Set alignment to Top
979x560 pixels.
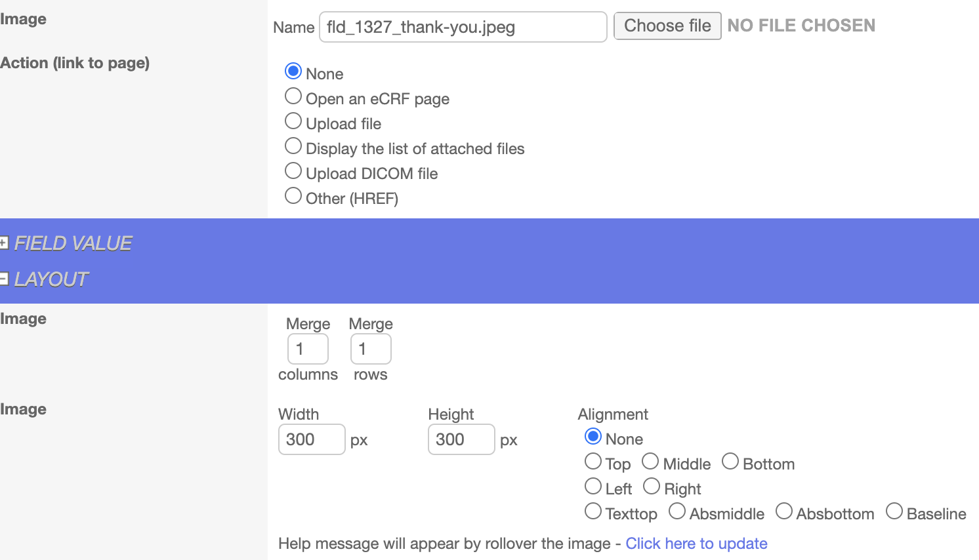[x=593, y=462]
